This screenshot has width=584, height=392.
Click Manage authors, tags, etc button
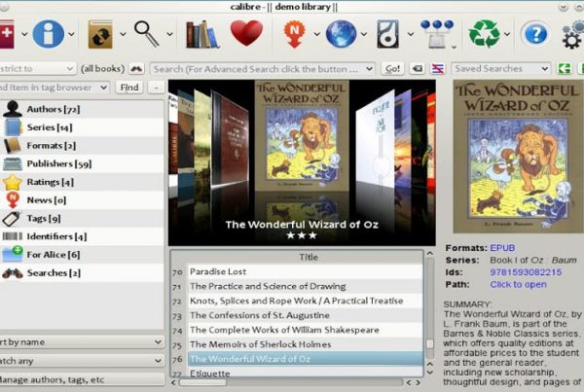(x=82, y=379)
